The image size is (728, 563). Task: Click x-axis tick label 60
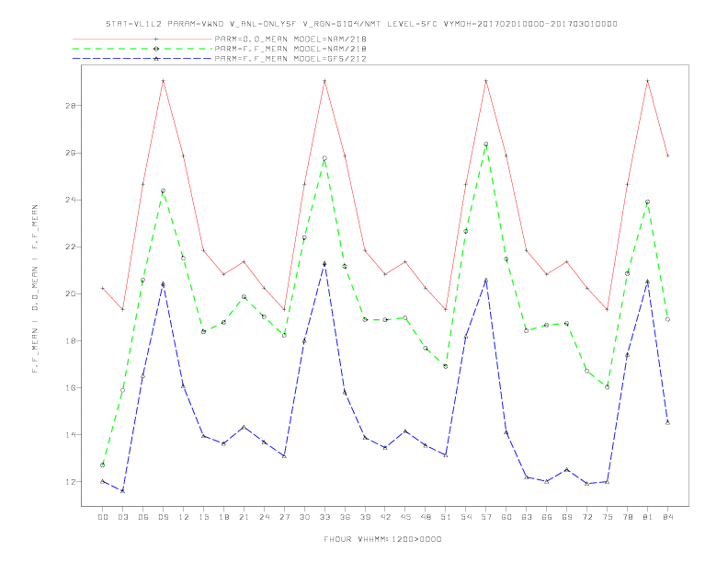[506, 517]
